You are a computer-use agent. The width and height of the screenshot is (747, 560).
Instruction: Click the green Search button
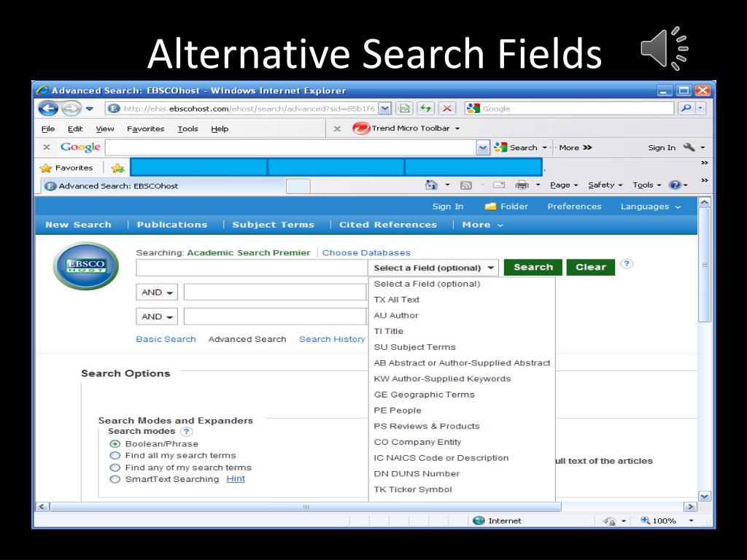pos(533,267)
